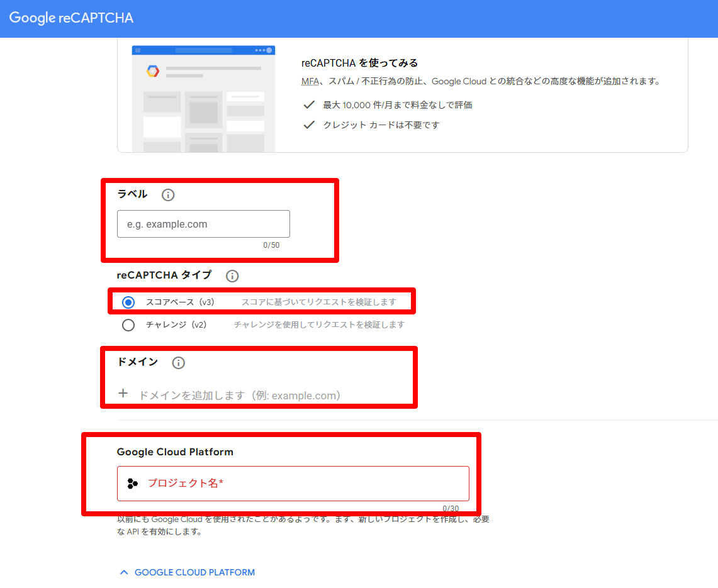Select the チャレンジ（v2）radio button
The height and width of the screenshot is (588, 718).
[x=128, y=325]
